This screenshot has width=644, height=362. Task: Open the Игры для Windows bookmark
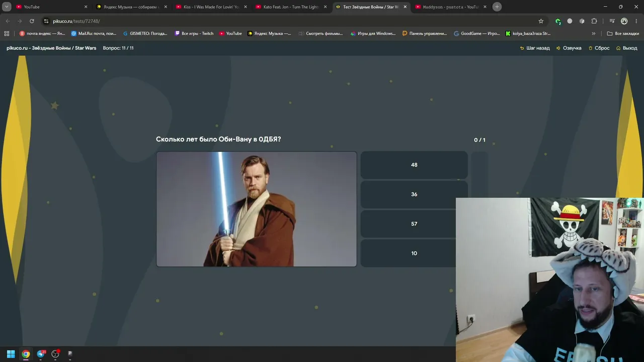coord(373,34)
